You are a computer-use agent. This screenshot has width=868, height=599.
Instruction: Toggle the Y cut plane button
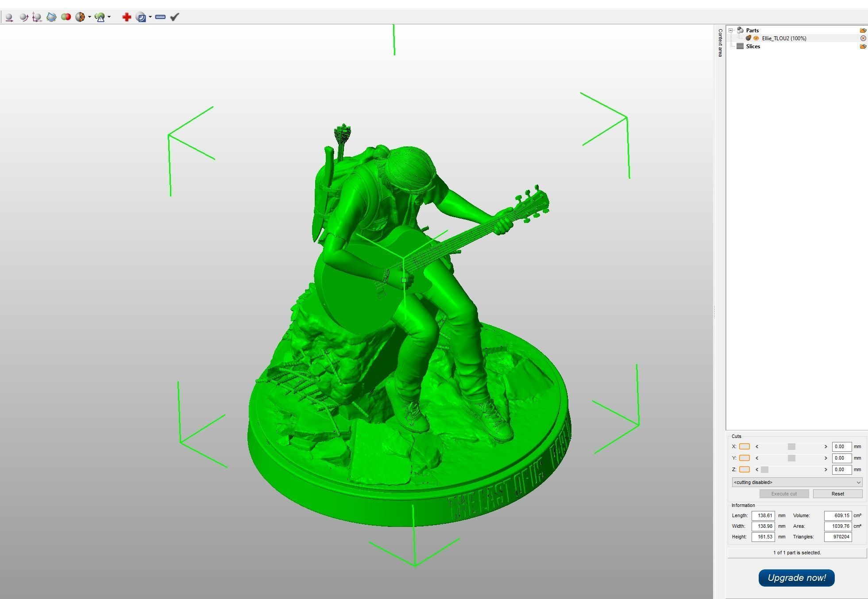click(745, 458)
